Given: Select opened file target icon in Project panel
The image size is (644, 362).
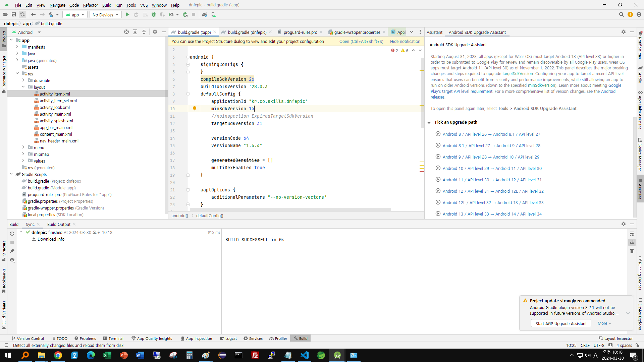Looking at the screenshot, I should coord(126,32).
